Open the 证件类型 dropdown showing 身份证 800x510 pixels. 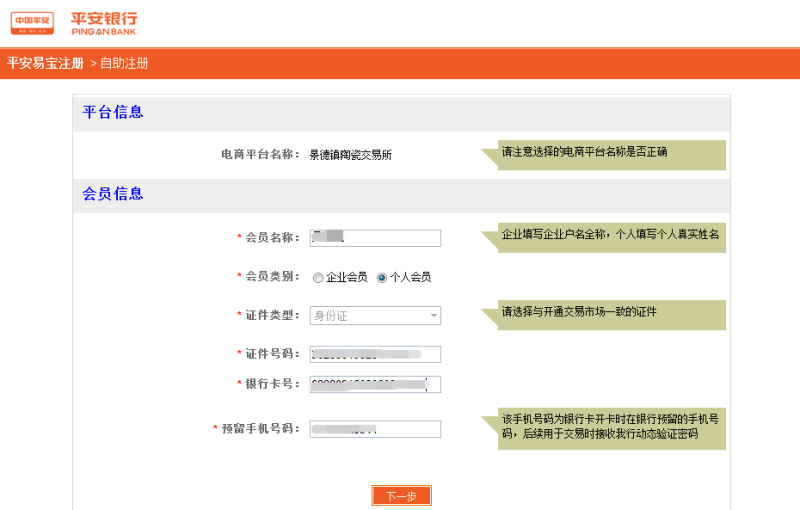[375, 316]
